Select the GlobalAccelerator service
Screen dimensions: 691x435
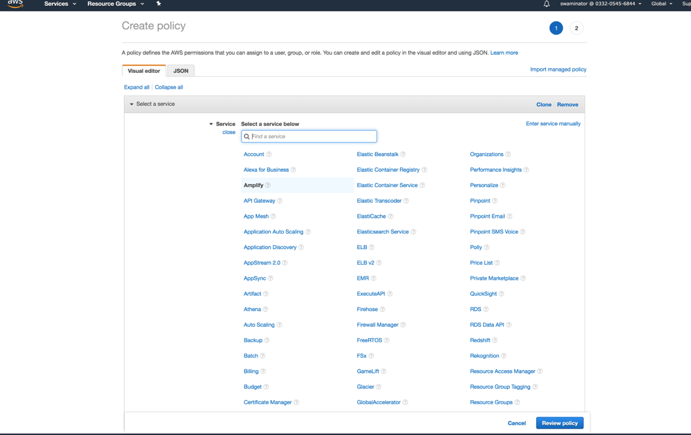379,402
